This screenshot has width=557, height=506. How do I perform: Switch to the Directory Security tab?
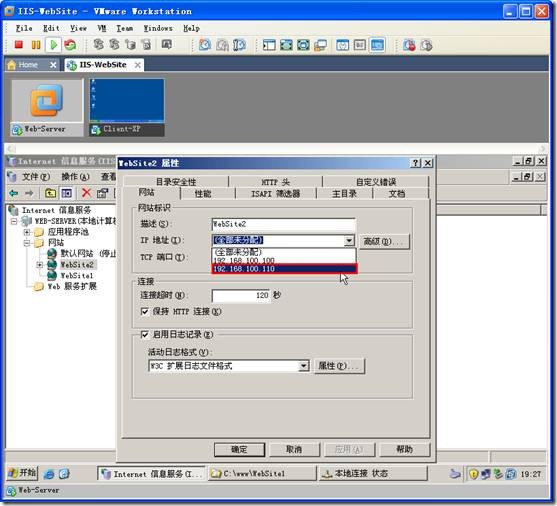176,182
